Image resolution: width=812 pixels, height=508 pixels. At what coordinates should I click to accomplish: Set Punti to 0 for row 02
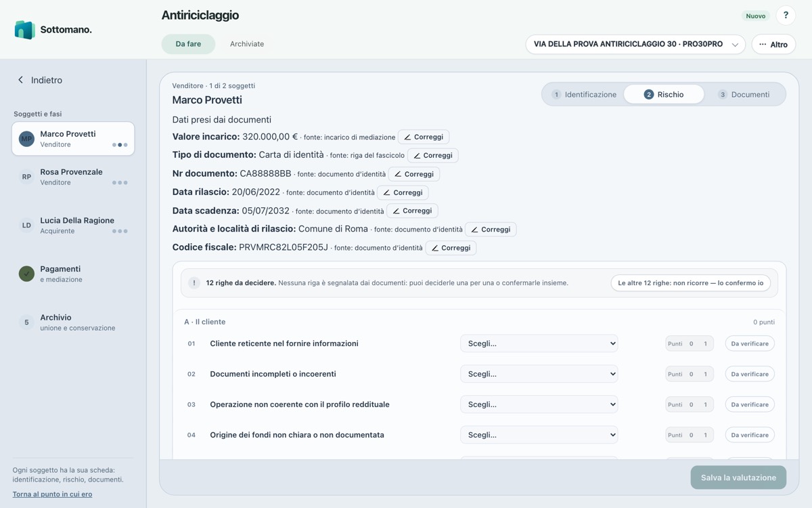[x=691, y=374]
